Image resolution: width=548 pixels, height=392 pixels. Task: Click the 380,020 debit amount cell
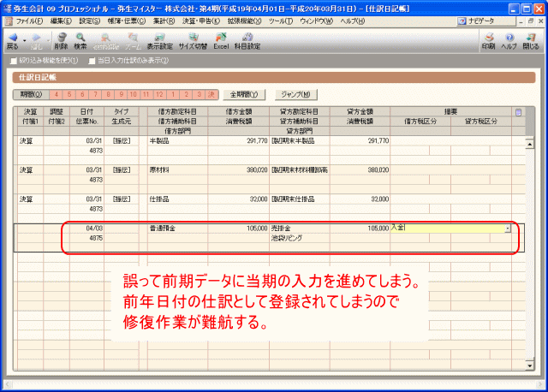coord(238,170)
